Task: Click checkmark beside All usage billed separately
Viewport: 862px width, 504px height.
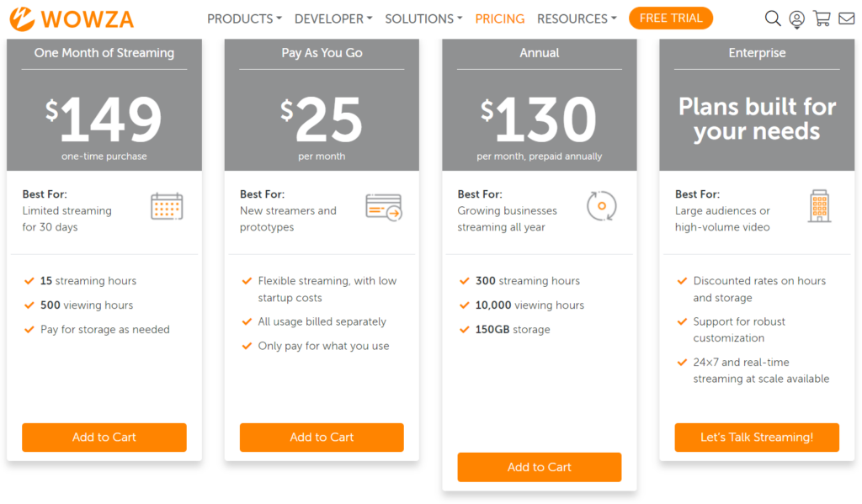Action: pyautogui.click(x=247, y=321)
